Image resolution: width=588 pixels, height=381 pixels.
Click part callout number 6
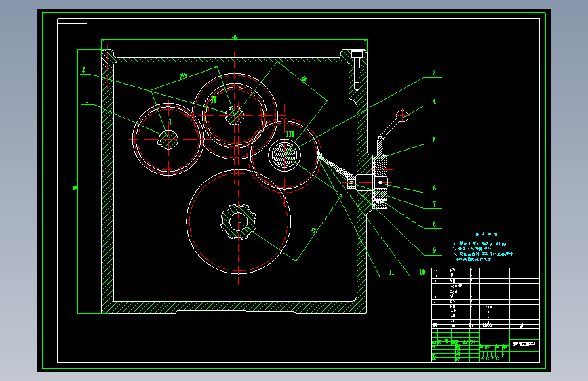(434, 188)
